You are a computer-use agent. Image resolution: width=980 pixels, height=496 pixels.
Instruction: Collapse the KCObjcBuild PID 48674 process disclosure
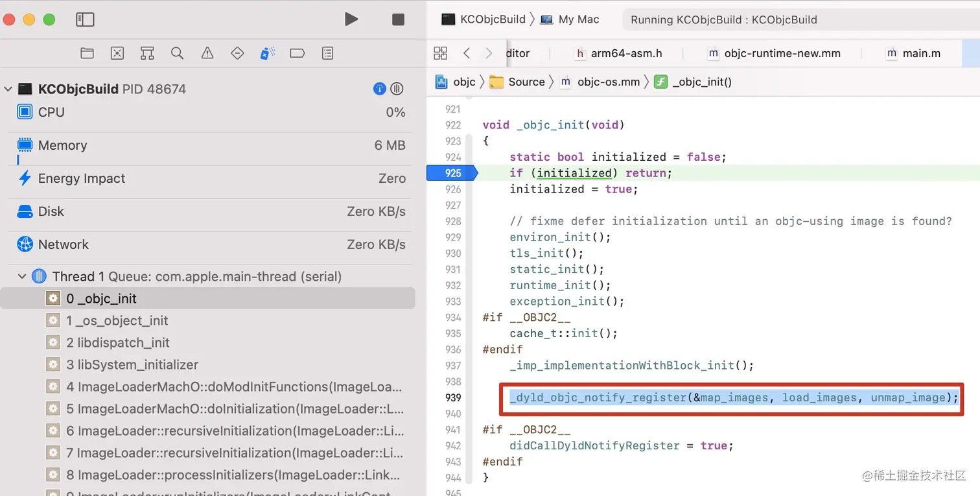[x=8, y=89]
